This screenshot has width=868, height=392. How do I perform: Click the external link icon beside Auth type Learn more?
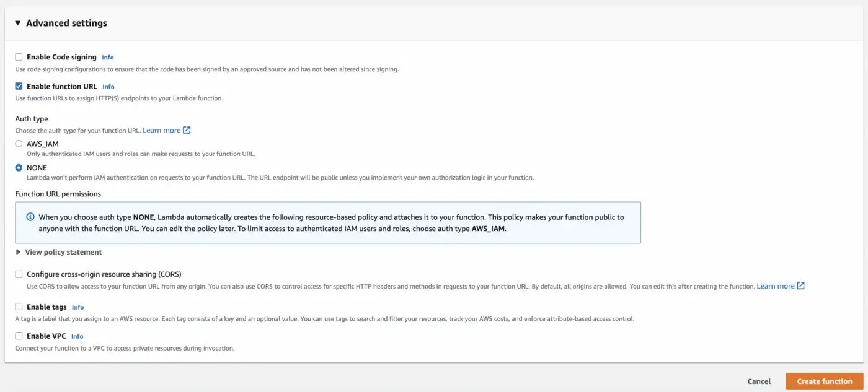[187, 130]
